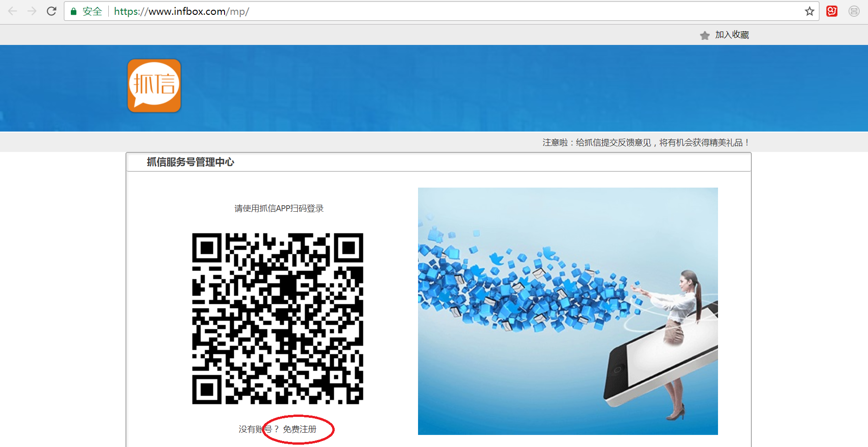
Task: Bookmark this page with the star outline
Action: click(809, 12)
